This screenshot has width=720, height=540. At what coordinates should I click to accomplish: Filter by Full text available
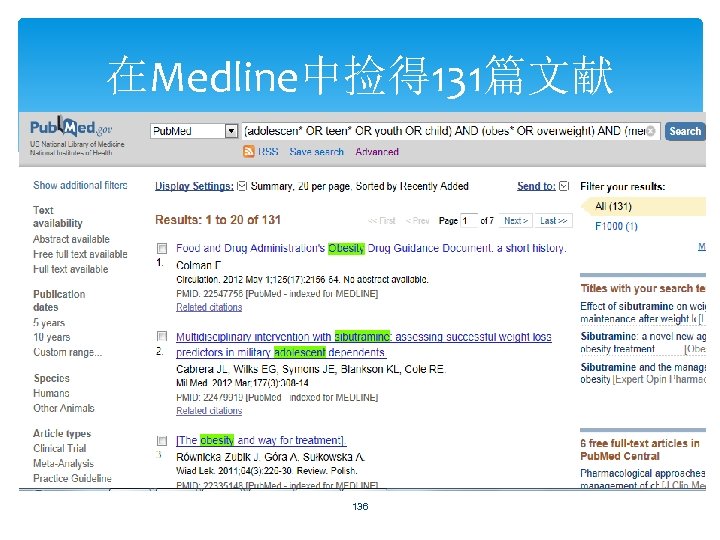click(71, 270)
